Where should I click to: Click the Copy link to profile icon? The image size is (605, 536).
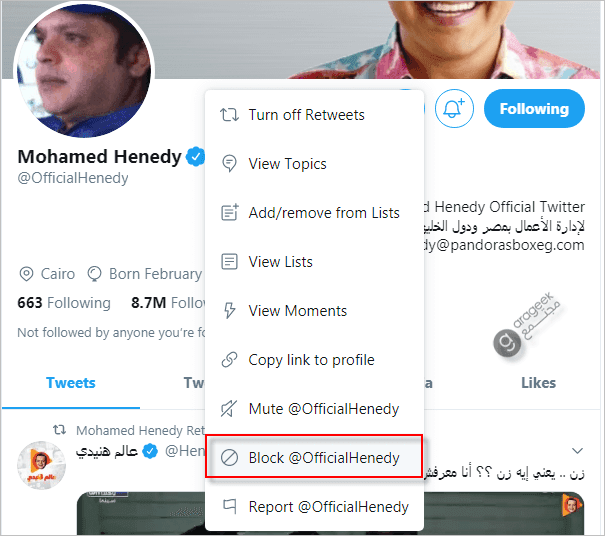[x=229, y=360]
